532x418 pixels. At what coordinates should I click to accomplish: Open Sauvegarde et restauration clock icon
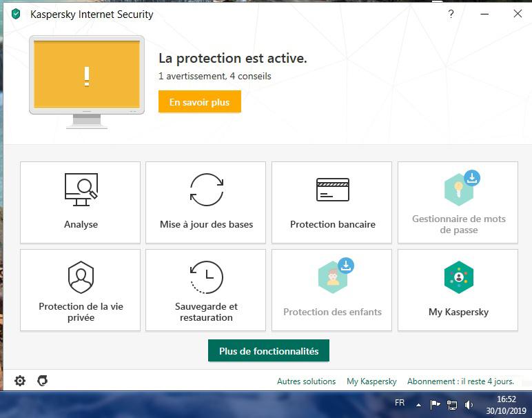(x=206, y=277)
